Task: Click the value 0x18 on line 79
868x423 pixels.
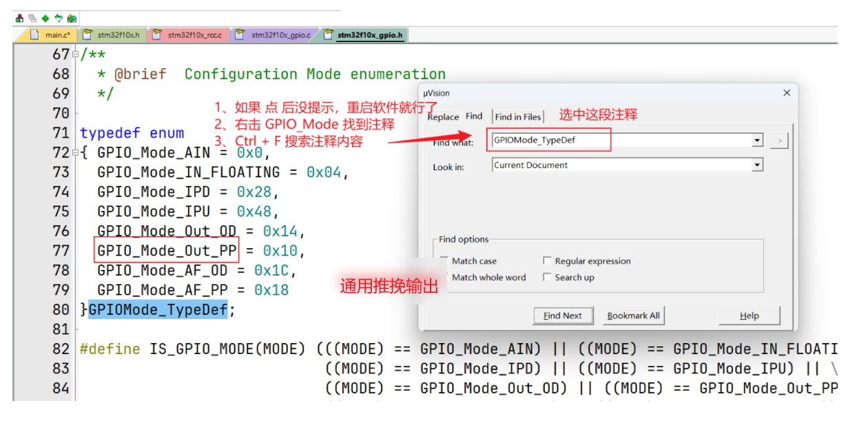Action: point(271,290)
